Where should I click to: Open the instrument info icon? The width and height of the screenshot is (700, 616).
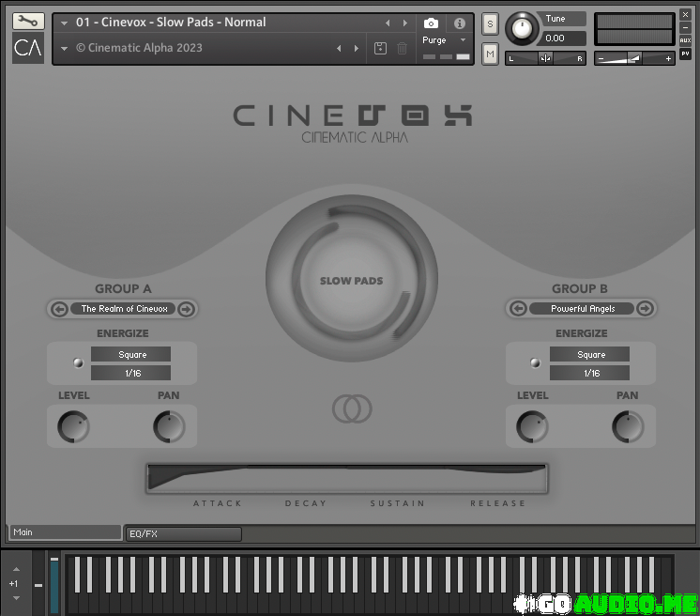click(x=460, y=23)
